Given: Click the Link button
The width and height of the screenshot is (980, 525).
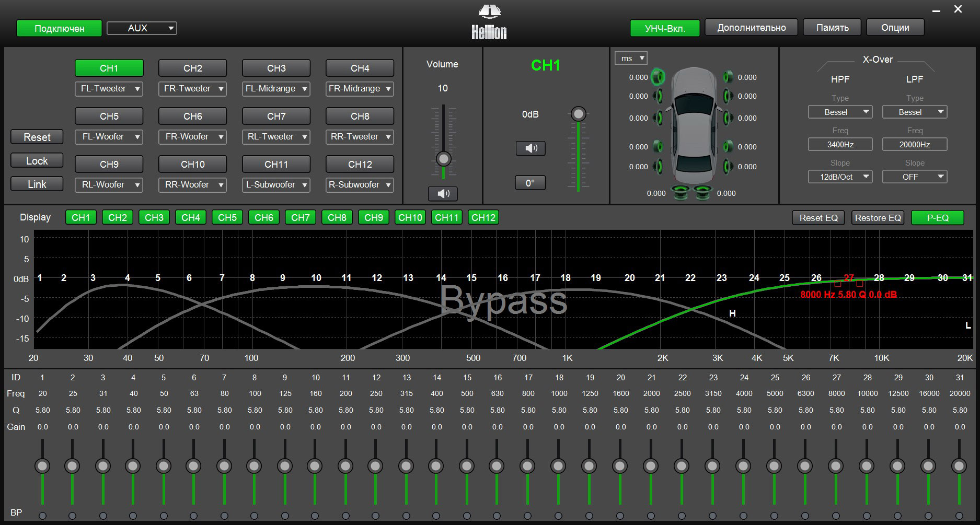Looking at the screenshot, I should [37, 184].
